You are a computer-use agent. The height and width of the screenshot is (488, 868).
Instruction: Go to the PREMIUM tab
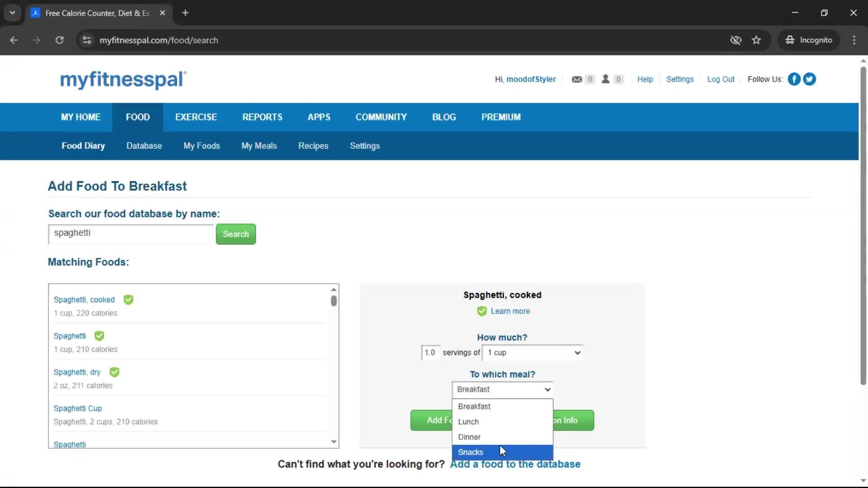click(501, 117)
